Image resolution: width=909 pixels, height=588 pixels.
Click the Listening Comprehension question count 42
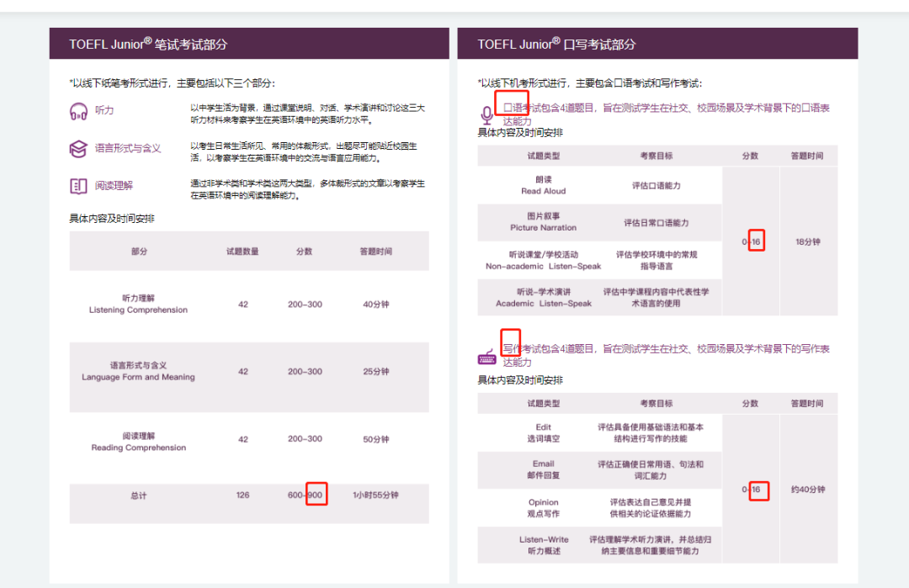coord(243,305)
